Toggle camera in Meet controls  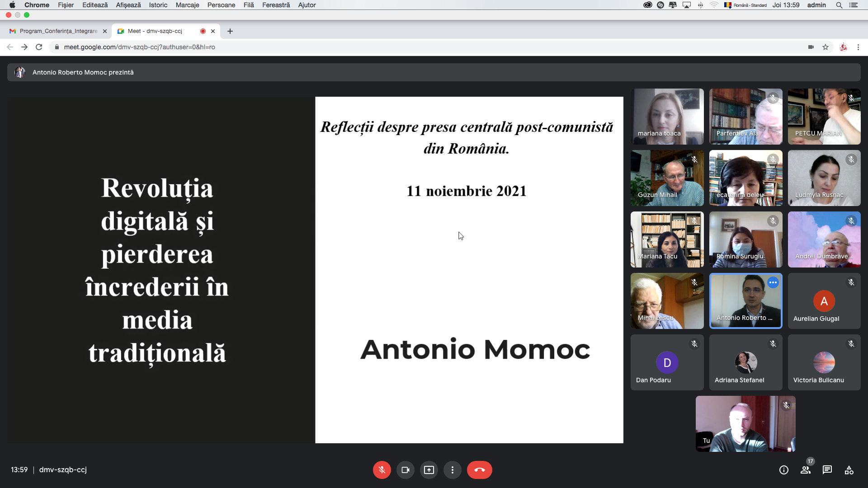click(405, 470)
